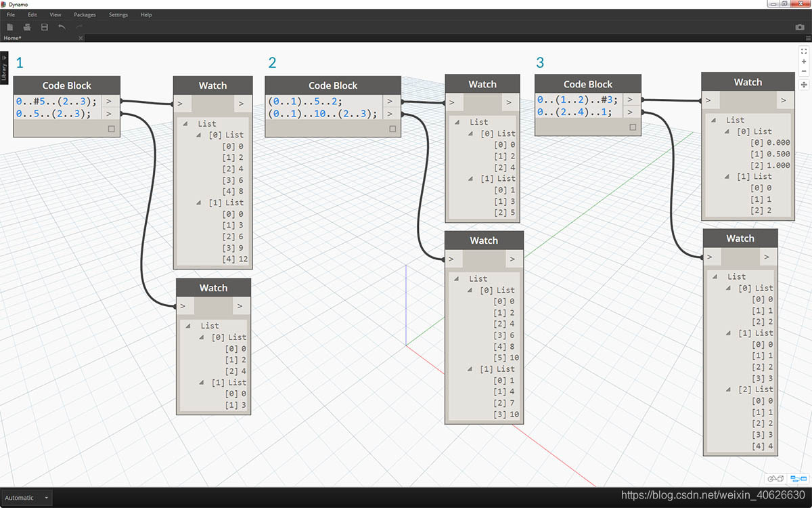The height and width of the screenshot is (508, 812).
Task: Click the hamburger icon below the camera
Action: [807, 38]
